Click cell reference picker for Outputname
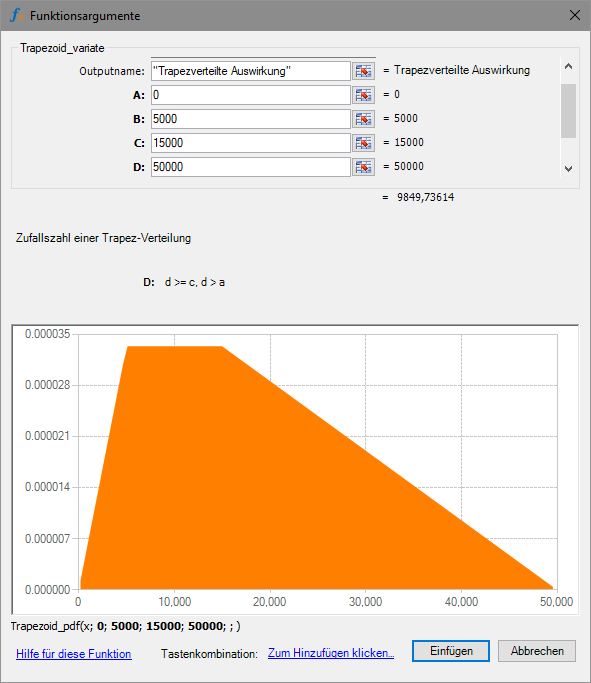The width and height of the screenshot is (591, 683). (x=363, y=71)
